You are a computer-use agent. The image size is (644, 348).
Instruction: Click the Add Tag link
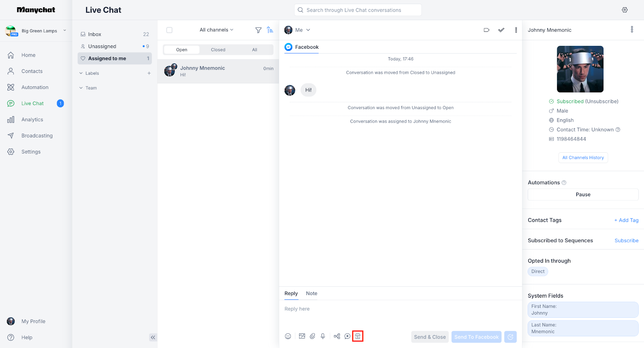click(x=626, y=220)
